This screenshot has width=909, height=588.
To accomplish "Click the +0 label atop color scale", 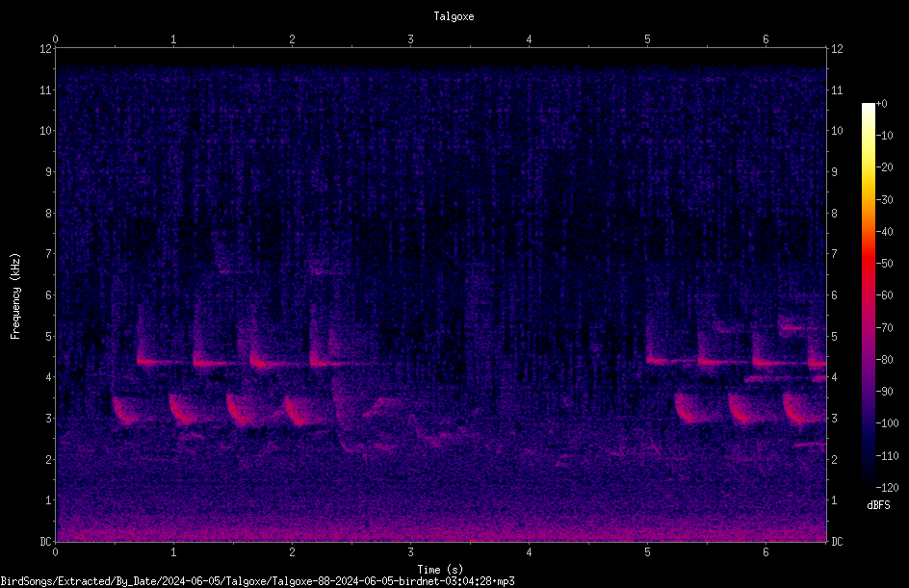I will (882, 104).
